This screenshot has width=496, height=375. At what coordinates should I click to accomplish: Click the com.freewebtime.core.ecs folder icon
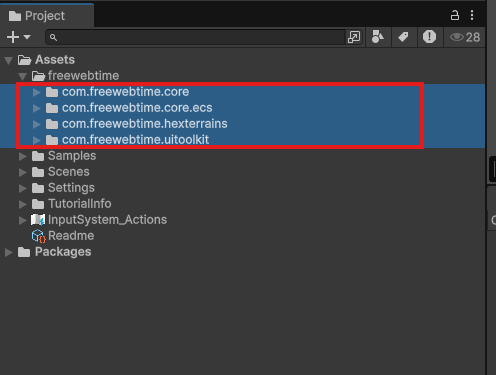tap(52, 108)
